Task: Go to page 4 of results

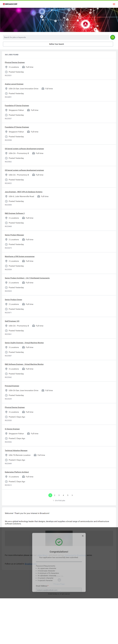Action: 63,495
